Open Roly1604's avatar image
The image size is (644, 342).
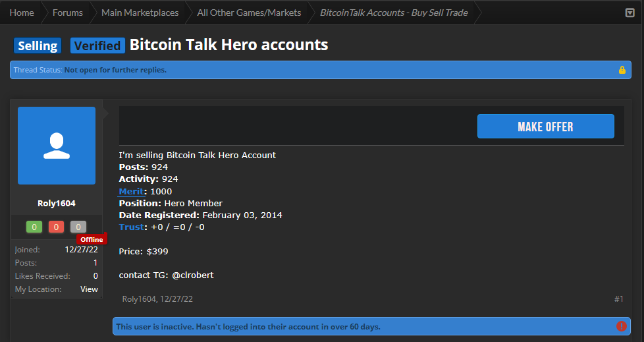click(57, 146)
